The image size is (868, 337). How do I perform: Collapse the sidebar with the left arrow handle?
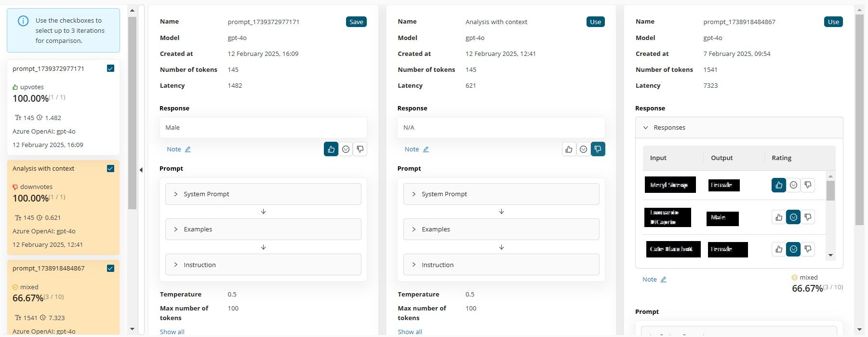[x=141, y=170]
